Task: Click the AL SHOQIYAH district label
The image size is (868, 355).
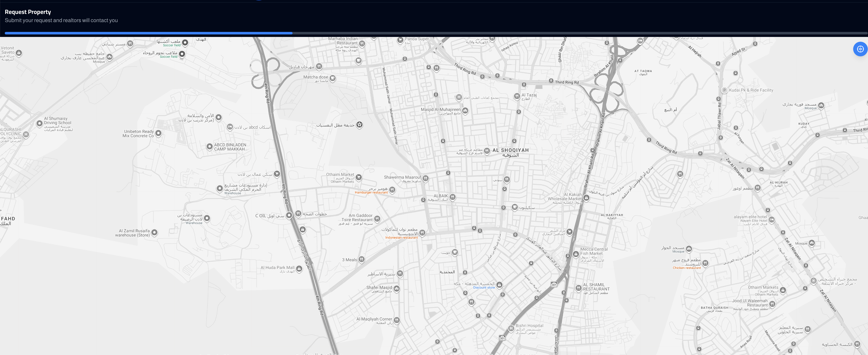Action: pos(510,150)
